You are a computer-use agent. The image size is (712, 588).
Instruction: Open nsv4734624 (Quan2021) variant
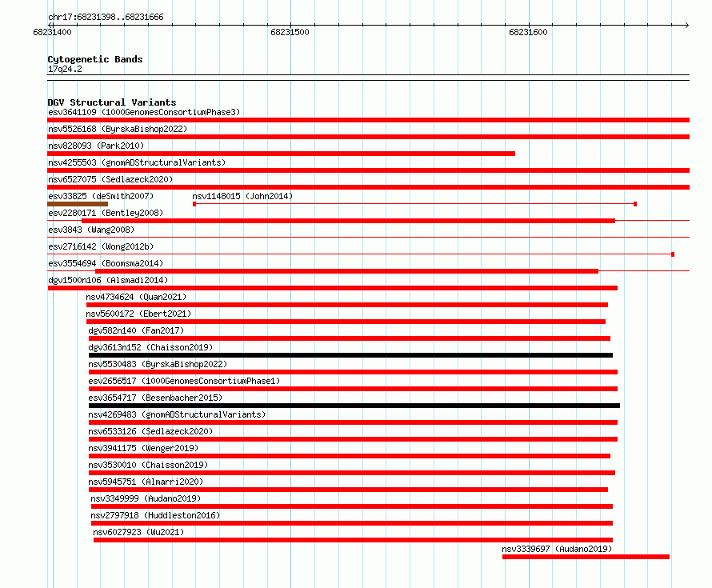point(136,297)
